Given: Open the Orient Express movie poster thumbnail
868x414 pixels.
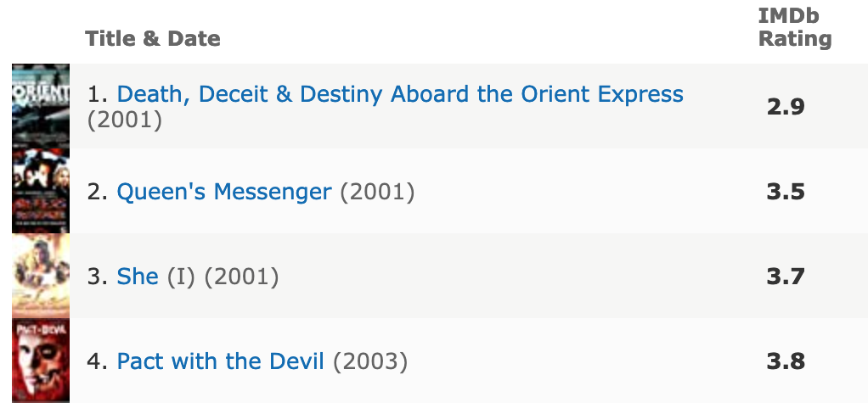Looking at the screenshot, I should [x=41, y=106].
